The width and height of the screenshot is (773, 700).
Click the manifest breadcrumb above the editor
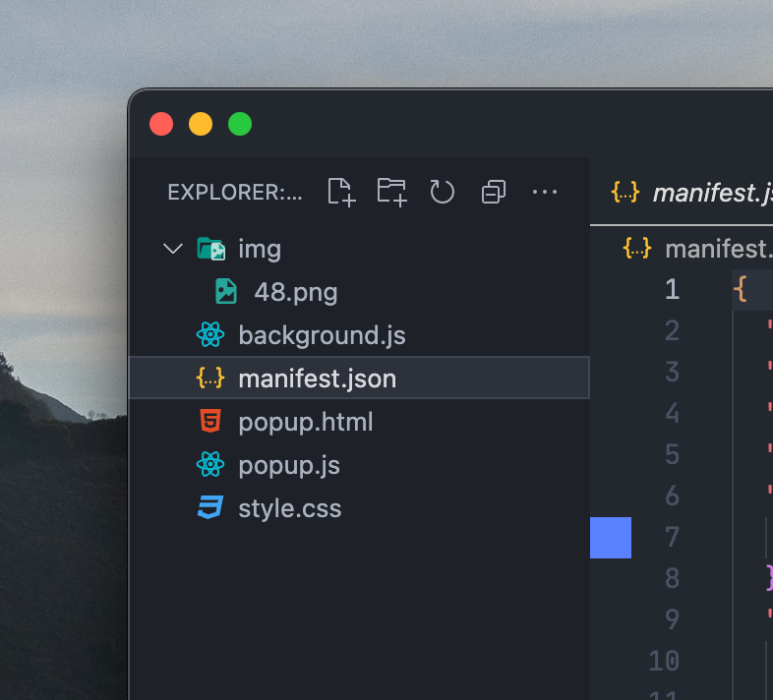[x=697, y=249]
